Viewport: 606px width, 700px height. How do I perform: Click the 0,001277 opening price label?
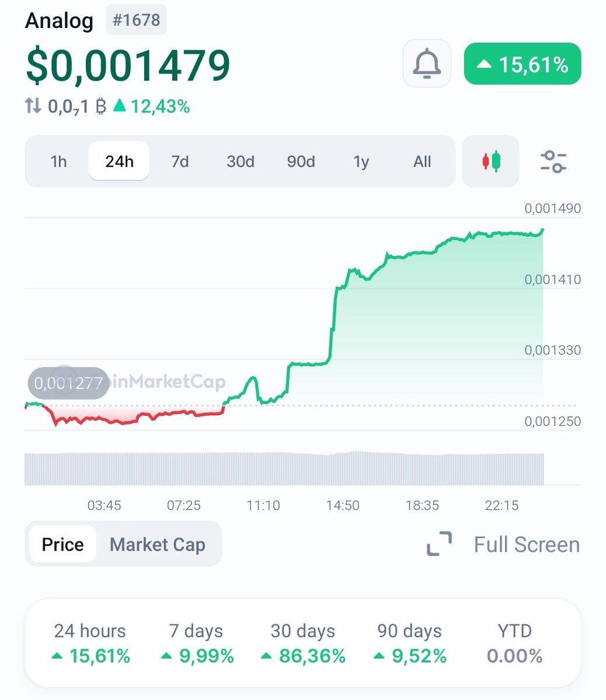[x=68, y=383]
